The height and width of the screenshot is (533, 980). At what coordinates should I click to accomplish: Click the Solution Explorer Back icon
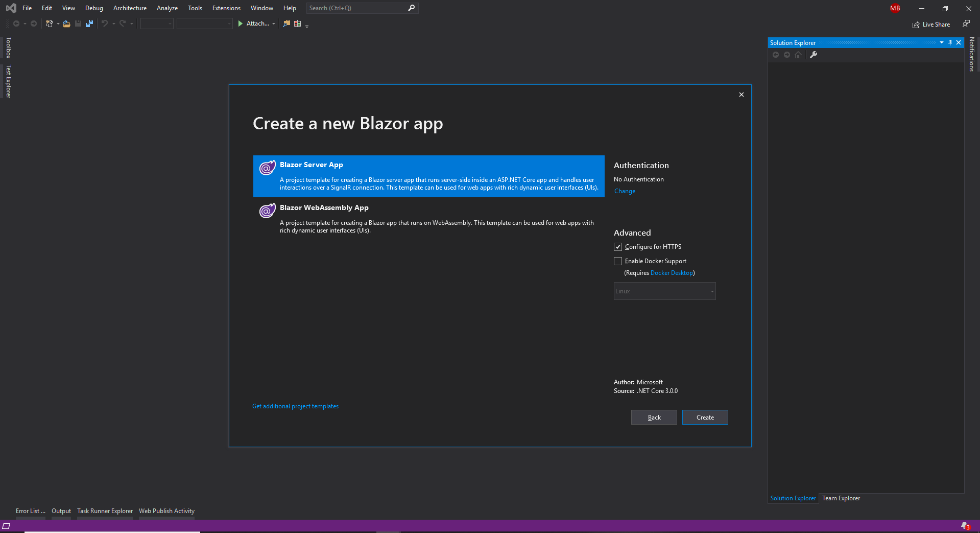[x=776, y=55]
